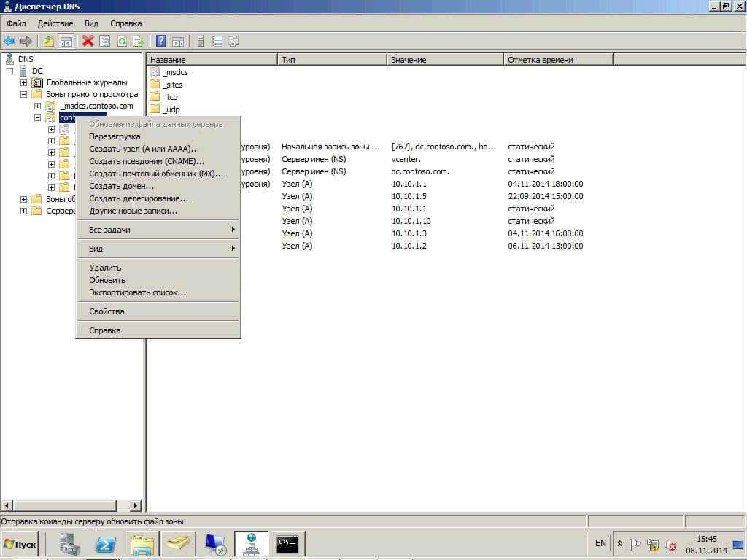Expand the Серверы пересылки node
This screenshot has width=747, height=560.
(x=23, y=211)
